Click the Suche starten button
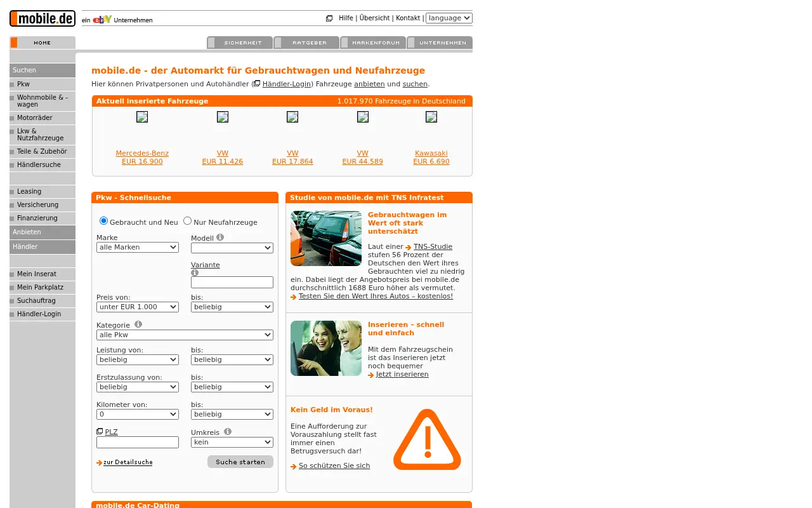812x508 pixels. [240, 462]
